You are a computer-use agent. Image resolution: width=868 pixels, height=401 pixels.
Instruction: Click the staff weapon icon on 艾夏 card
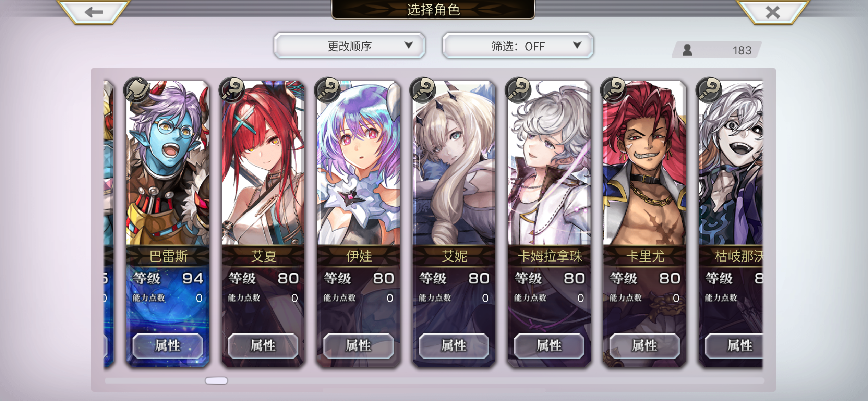[232, 90]
